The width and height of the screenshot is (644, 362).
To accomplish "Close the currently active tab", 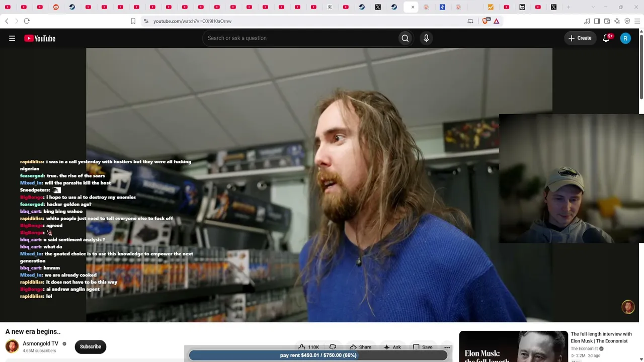I will click(413, 7).
